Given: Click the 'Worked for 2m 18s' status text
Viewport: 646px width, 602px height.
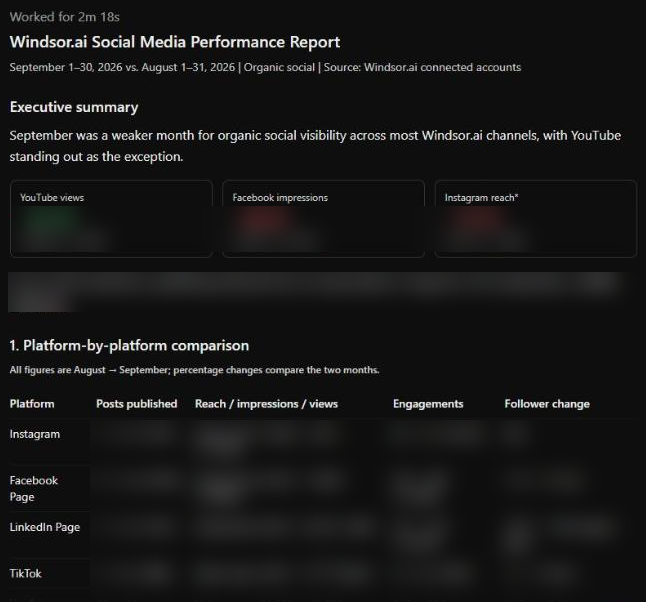Looking at the screenshot, I should tap(65, 17).
